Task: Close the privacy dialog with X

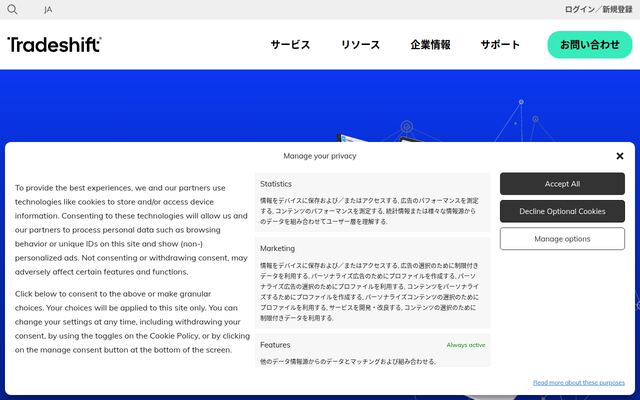Action: point(620,156)
